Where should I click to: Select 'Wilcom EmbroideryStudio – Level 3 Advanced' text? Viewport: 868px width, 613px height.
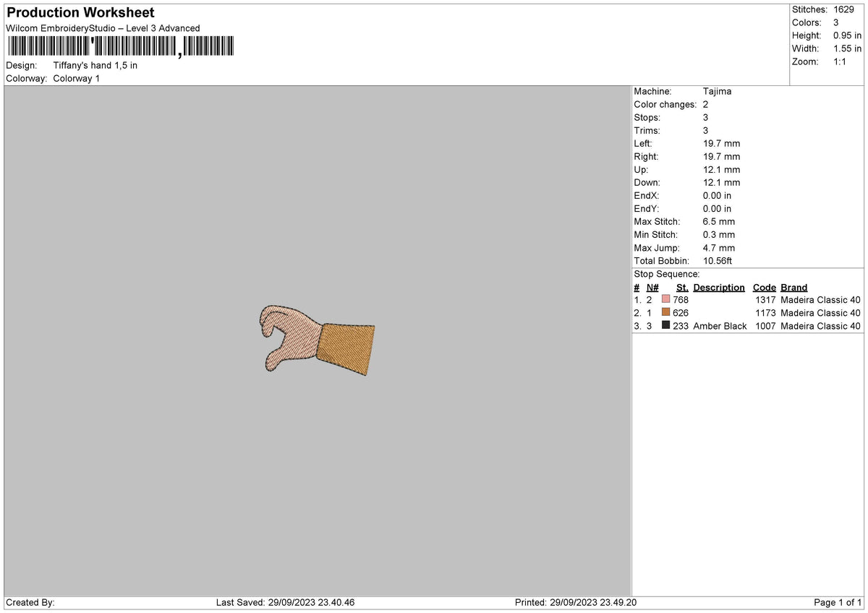[x=103, y=28]
